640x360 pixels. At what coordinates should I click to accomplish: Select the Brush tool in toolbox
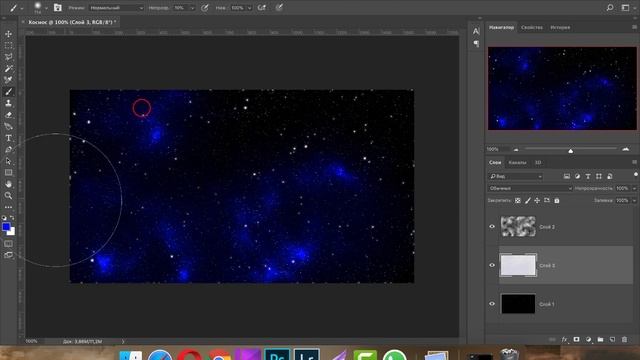click(x=8, y=92)
